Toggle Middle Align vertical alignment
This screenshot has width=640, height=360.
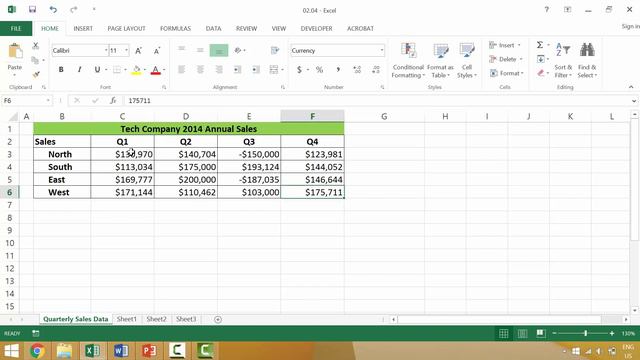click(x=200, y=51)
